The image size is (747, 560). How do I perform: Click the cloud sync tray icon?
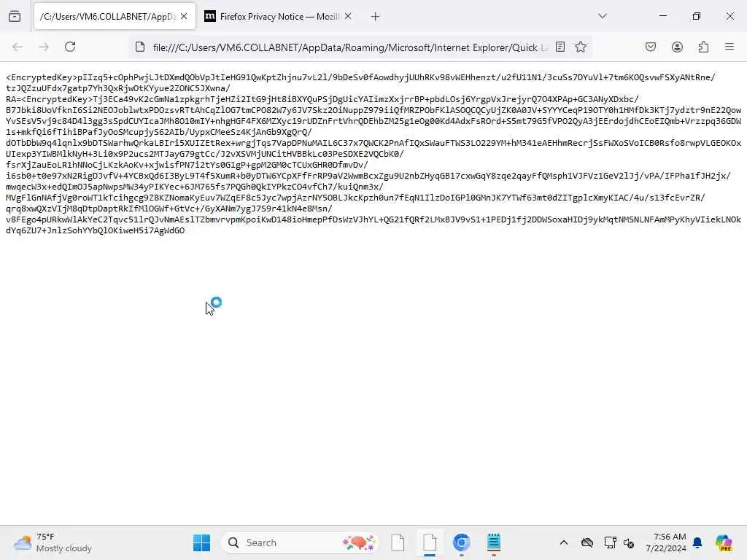(x=587, y=542)
